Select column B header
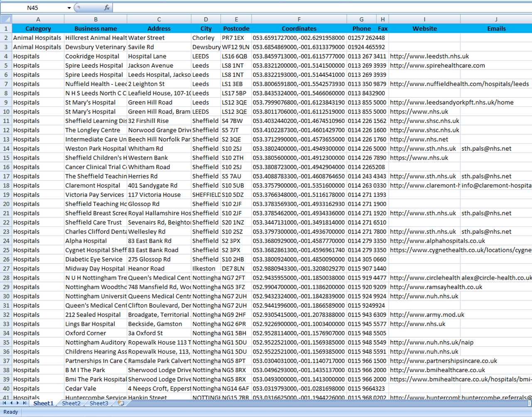532x417 pixels. tap(96, 19)
